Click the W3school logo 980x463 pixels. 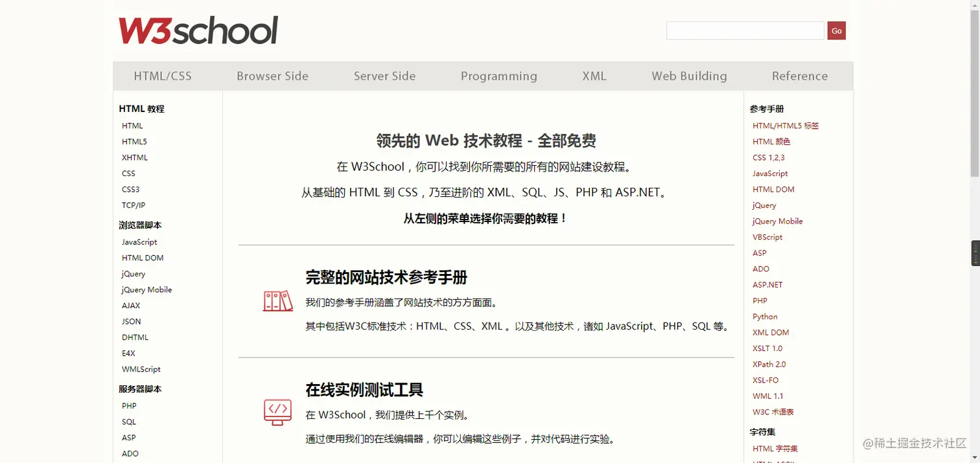click(x=196, y=30)
